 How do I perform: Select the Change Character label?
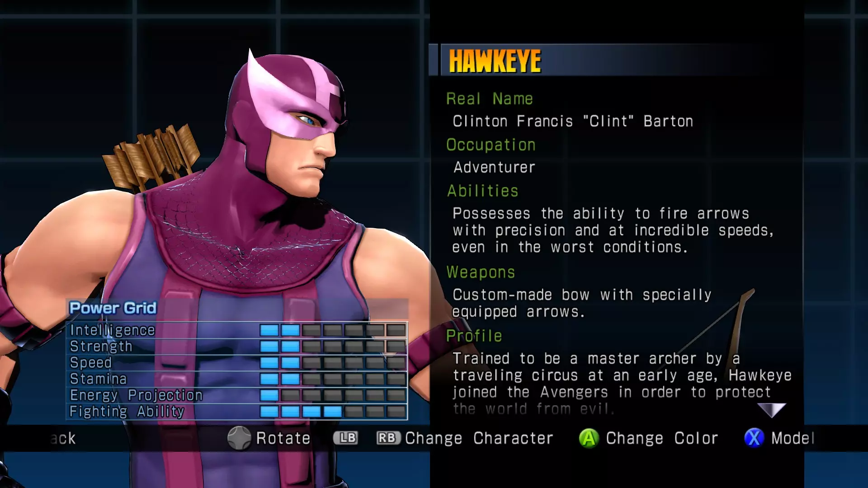click(x=479, y=438)
